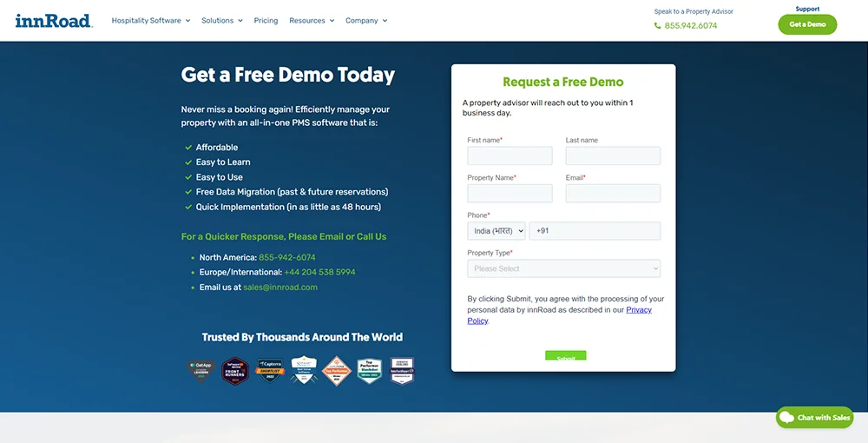The width and height of the screenshot is (868, 443).
Task: Click the teal Top Performer Slashdot badge
Action: tap(369, 371)
